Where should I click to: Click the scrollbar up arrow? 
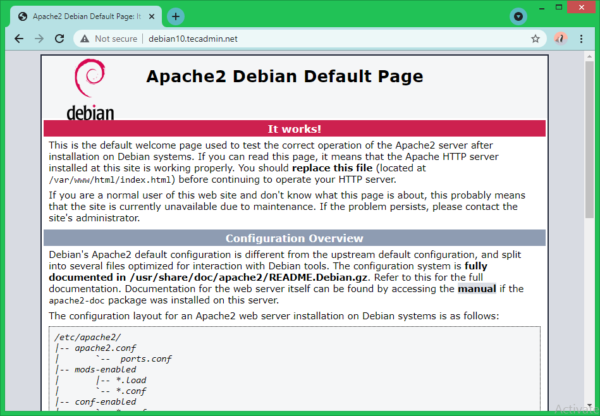592,59
